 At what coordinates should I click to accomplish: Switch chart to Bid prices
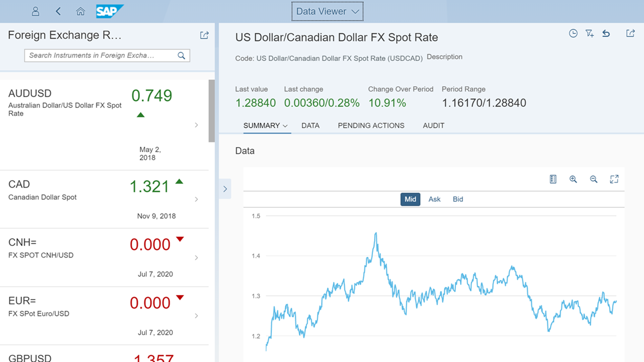[458, 199]
